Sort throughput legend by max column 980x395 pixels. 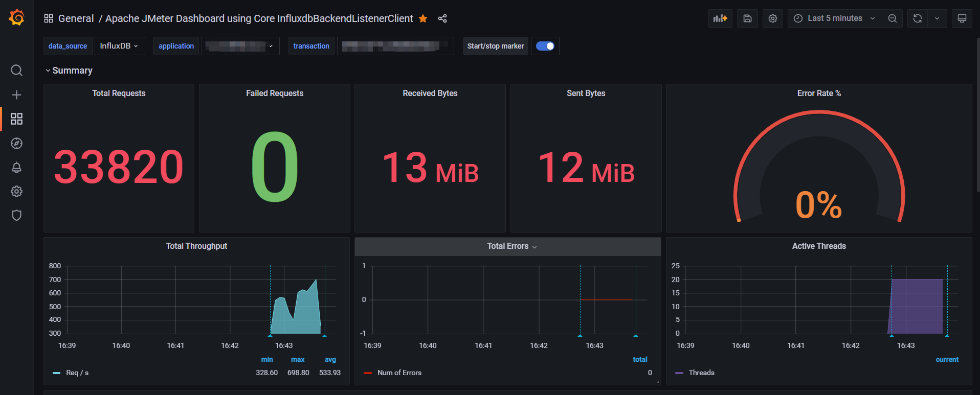pos(298,359)
